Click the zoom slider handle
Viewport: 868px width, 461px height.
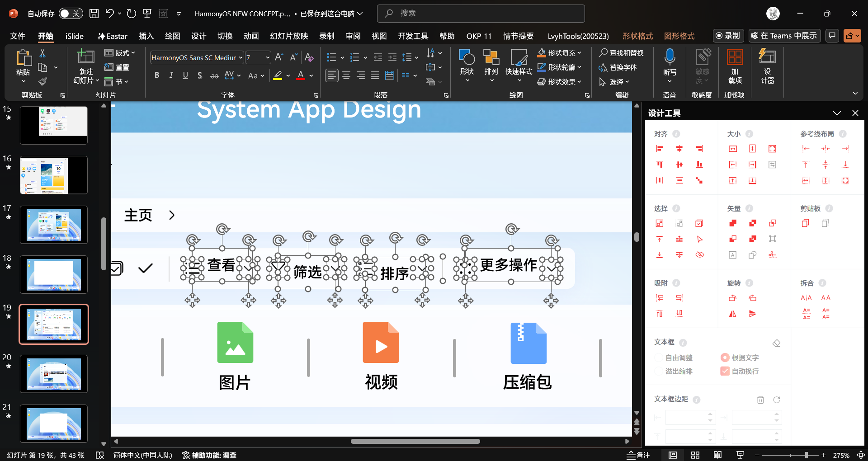pos(806,455)
